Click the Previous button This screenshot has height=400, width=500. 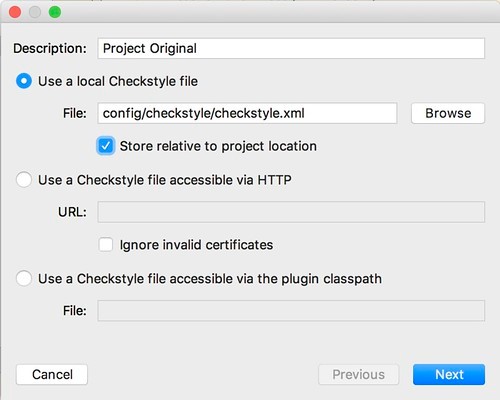click(359, 375)
